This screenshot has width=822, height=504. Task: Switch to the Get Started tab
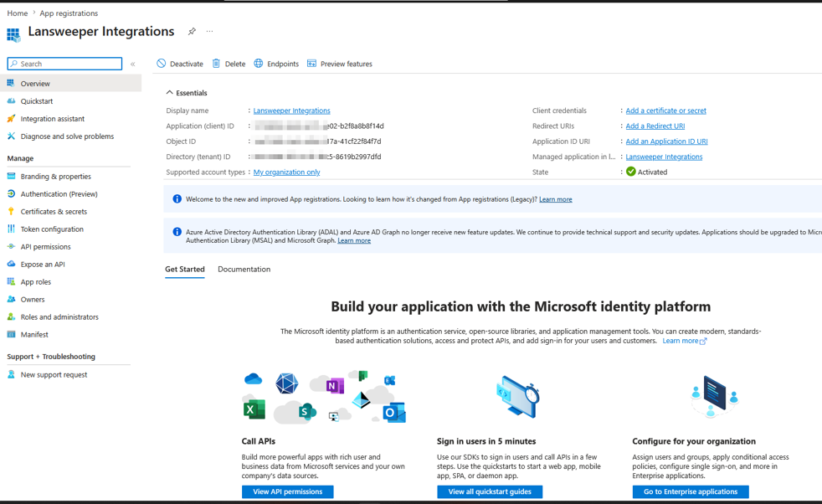(x=184, y=269)
